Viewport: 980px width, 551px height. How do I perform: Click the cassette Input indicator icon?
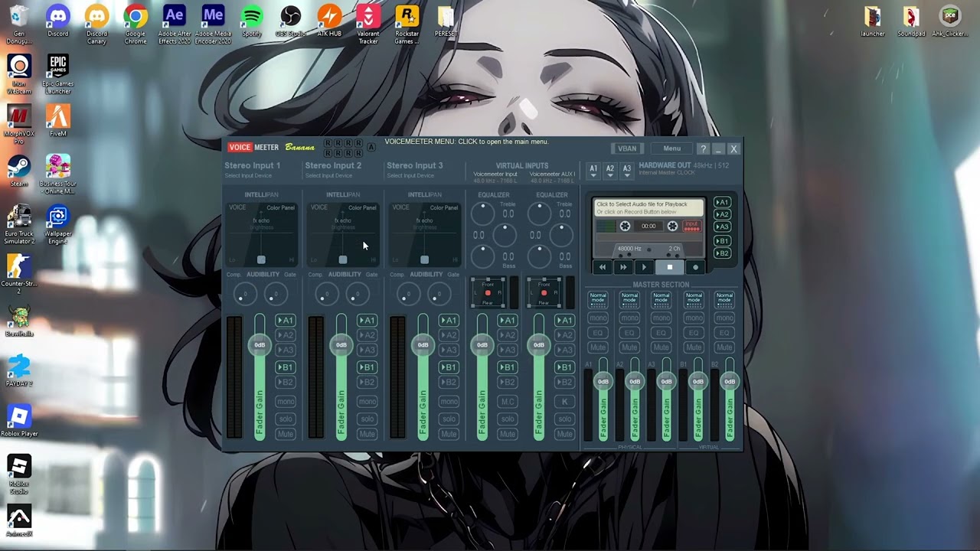coord(691,226)
